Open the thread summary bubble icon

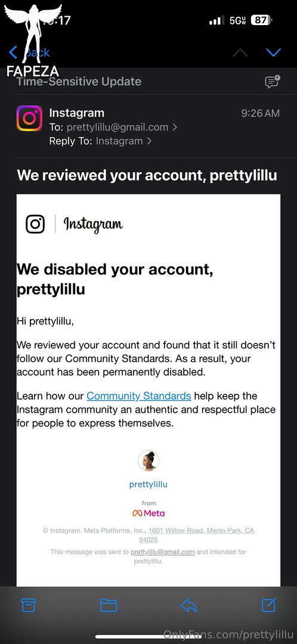272,81
